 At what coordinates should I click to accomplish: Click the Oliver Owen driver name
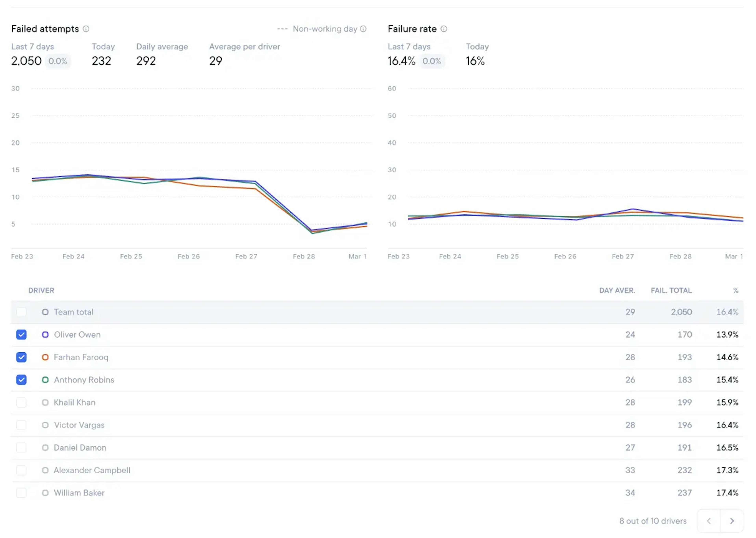[x=77, y=335]
